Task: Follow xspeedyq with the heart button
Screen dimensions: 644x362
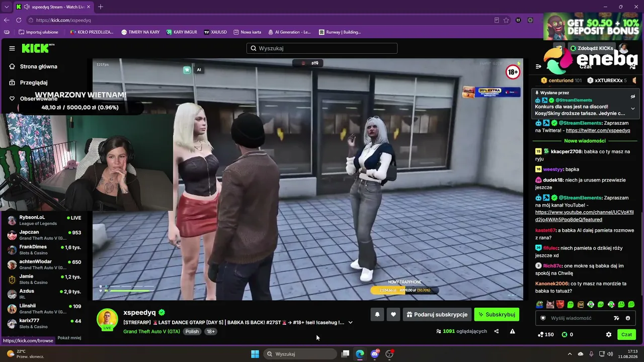Action: (x=393, y=314)
